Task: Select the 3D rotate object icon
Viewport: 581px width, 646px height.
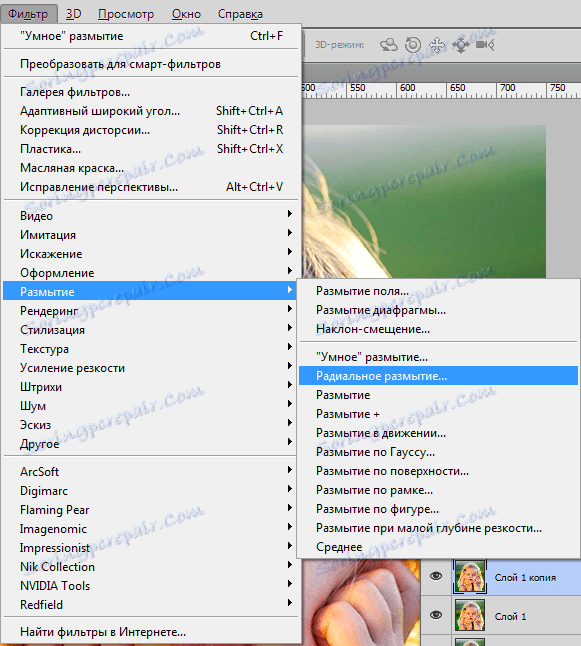Action: click(x=389, y=44)
